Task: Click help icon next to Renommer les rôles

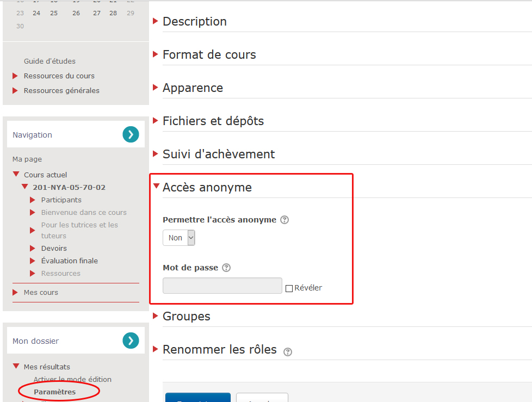Action: pos(288,352)
